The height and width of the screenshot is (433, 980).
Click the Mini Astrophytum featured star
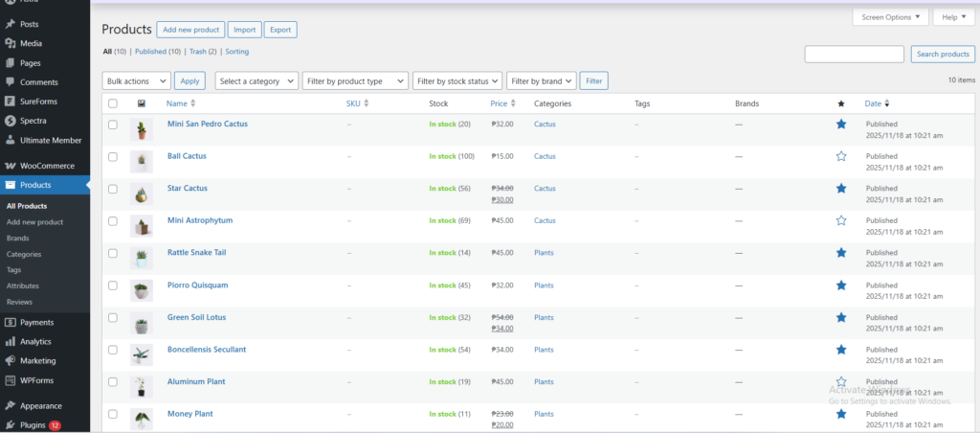841,220
